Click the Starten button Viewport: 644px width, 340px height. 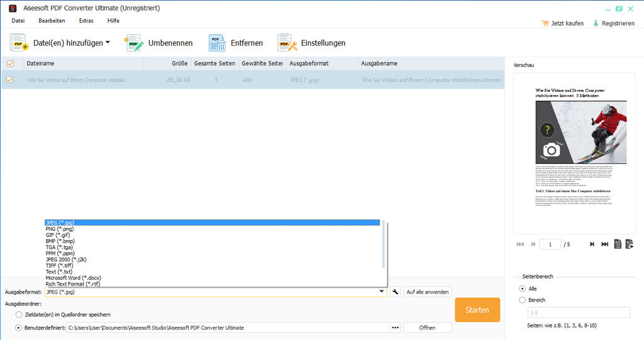pos(477,310)
